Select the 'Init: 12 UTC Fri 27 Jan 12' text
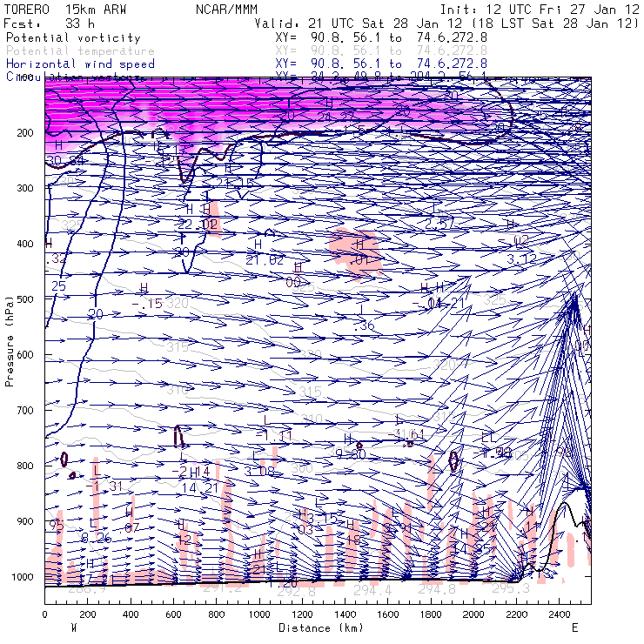The image size is (644, 644). pyautogui.click(x=540, y=10)
